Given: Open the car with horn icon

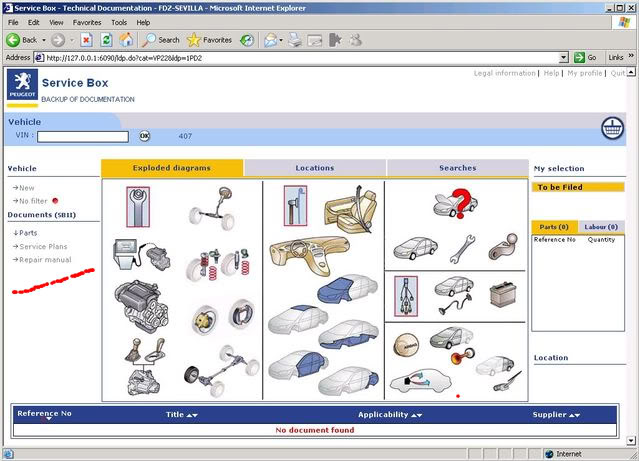Looking at the screenshot, I should click(x=452, y=344).
